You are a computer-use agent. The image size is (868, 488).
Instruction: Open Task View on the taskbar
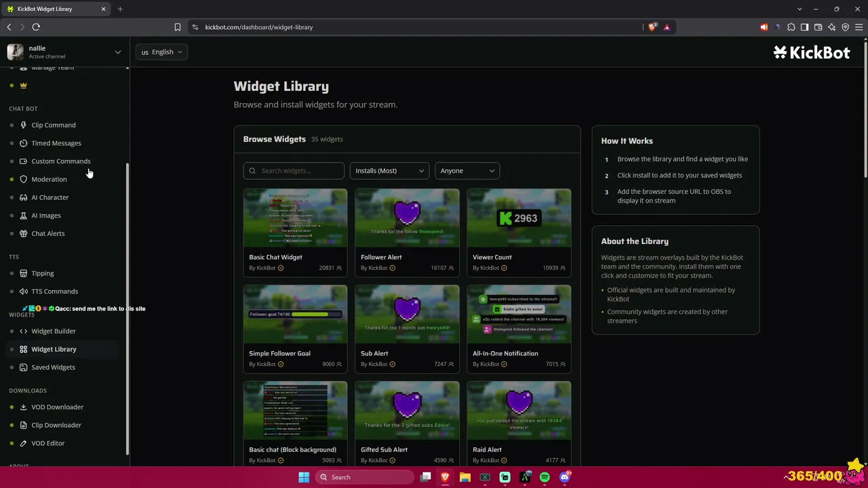click(x=426, y=477)
